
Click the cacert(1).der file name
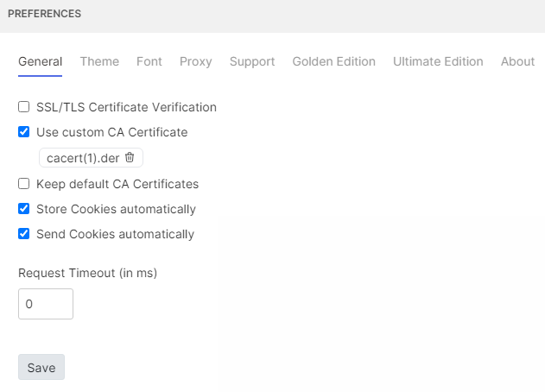(83, 158)
